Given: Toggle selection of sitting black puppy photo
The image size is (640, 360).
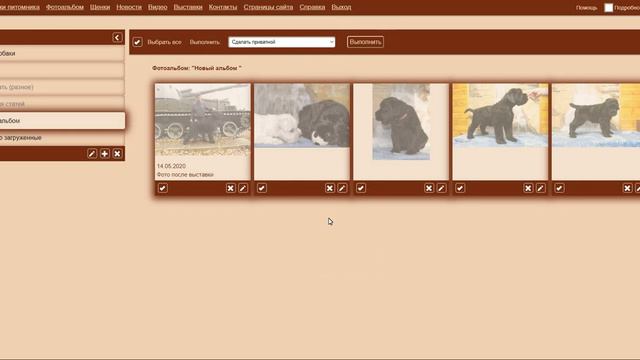Looking at the screenshot, I should 361,188.
